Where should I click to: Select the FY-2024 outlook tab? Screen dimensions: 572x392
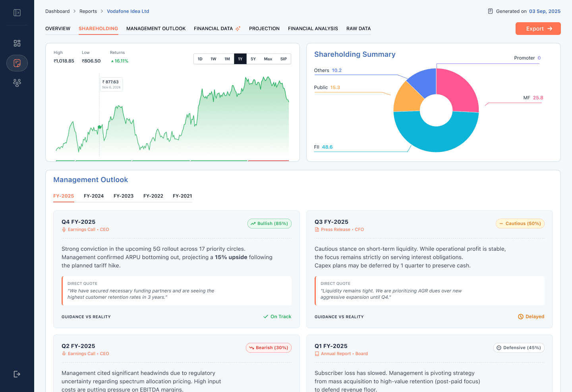pyautogui.click(x=94, y=196)
